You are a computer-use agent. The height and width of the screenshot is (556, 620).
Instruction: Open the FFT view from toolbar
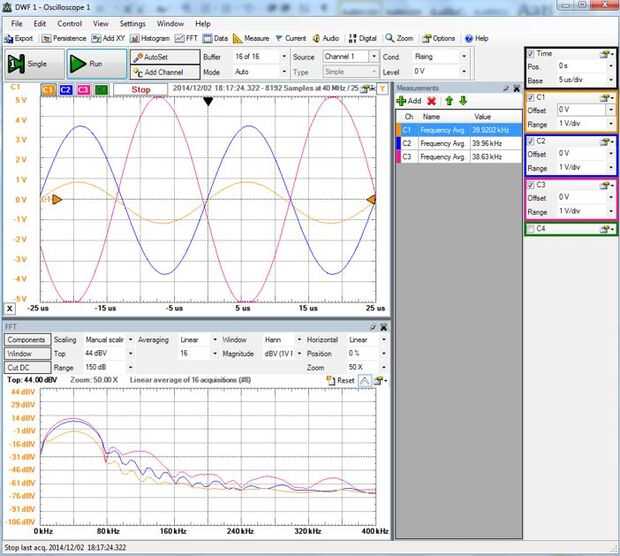186,38
